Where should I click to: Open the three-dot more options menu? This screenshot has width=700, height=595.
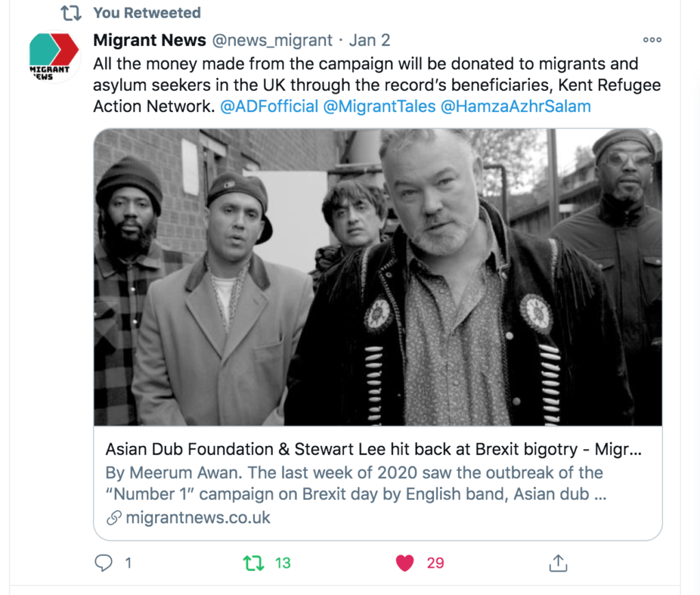click(652, 40)
